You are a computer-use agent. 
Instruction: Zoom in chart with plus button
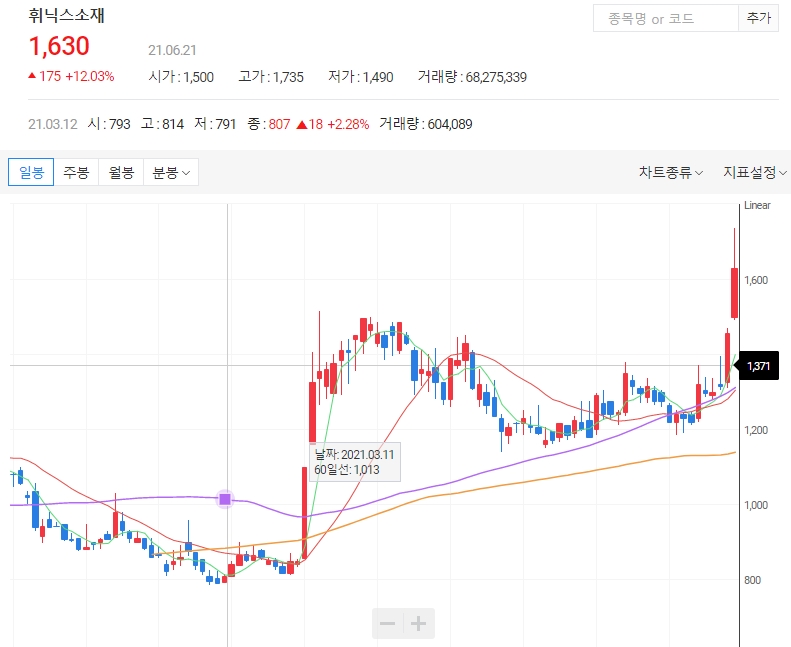[419, 624]
